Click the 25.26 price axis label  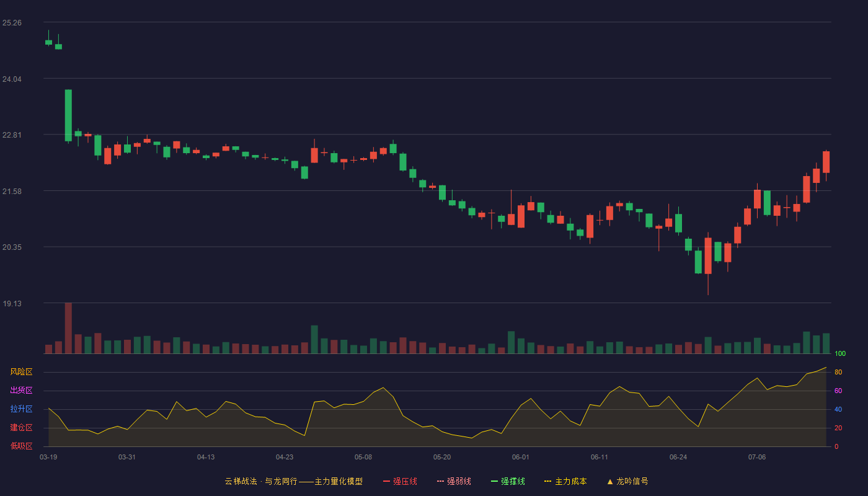coord(12,22)
